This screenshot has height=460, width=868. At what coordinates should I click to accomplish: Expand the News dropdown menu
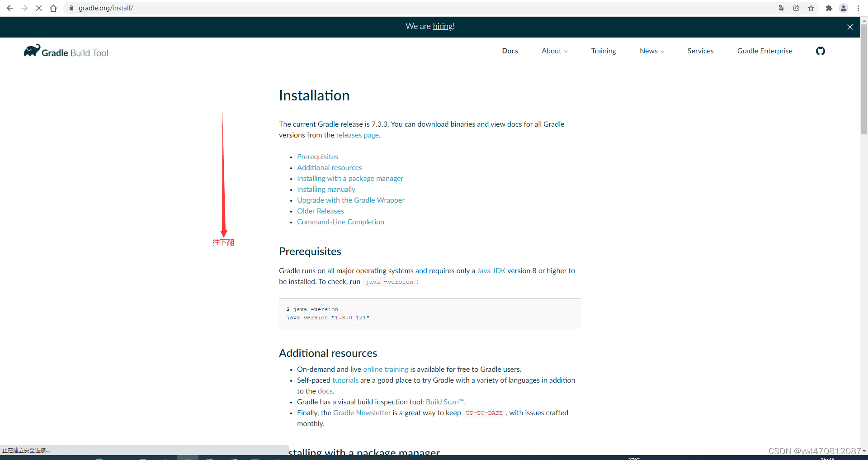[652, 51]
